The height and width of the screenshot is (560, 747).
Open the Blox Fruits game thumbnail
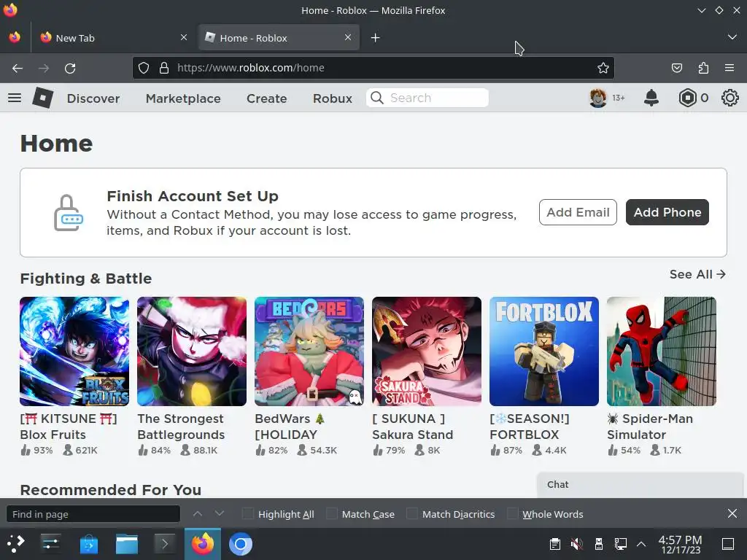click(x=74, y=351)
